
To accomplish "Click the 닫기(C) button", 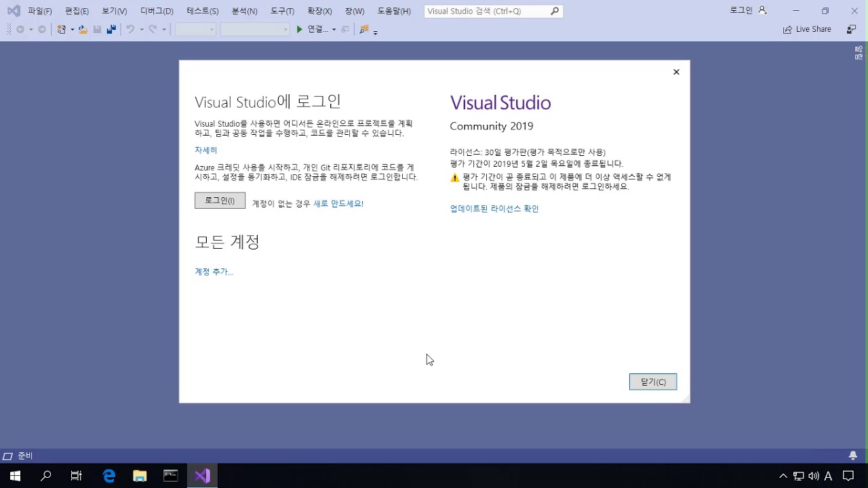I will 653,382.
